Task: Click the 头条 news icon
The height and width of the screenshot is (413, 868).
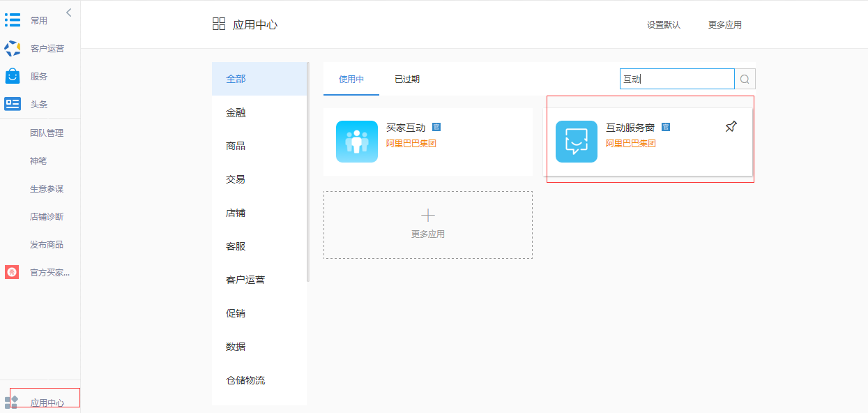Action: tap(13, 104)
